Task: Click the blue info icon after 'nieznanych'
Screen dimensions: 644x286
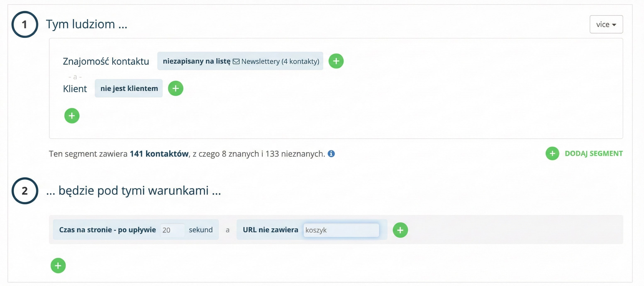Action: point(331,154)
